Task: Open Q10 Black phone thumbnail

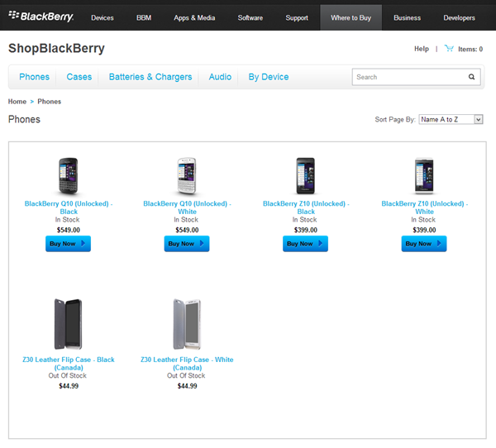Action: pos(69,176)
